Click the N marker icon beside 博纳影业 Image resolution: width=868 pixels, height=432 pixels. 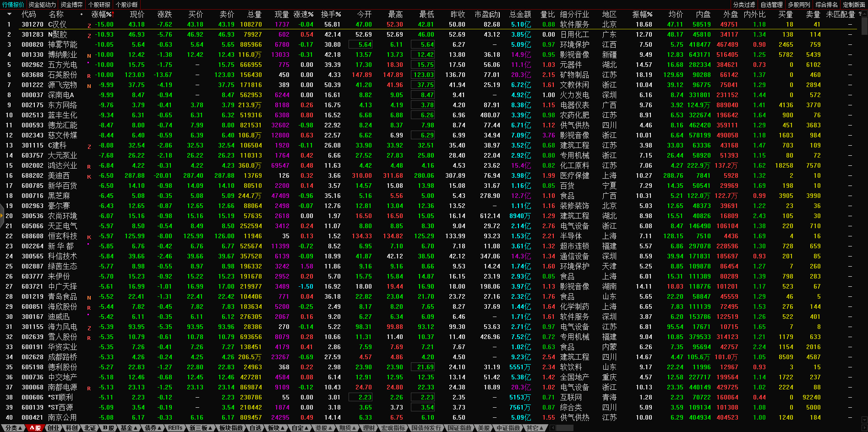coord(89,56)
